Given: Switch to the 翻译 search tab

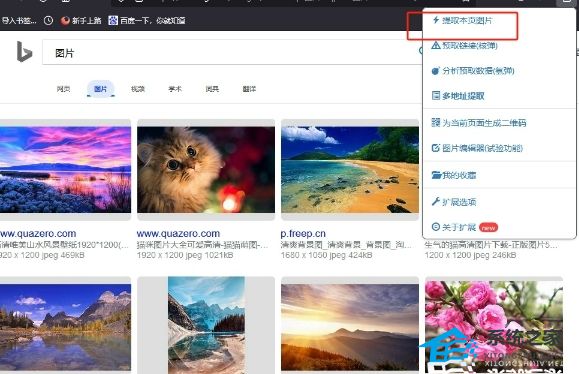Looking at the screenshot, I should pos(249,89).
